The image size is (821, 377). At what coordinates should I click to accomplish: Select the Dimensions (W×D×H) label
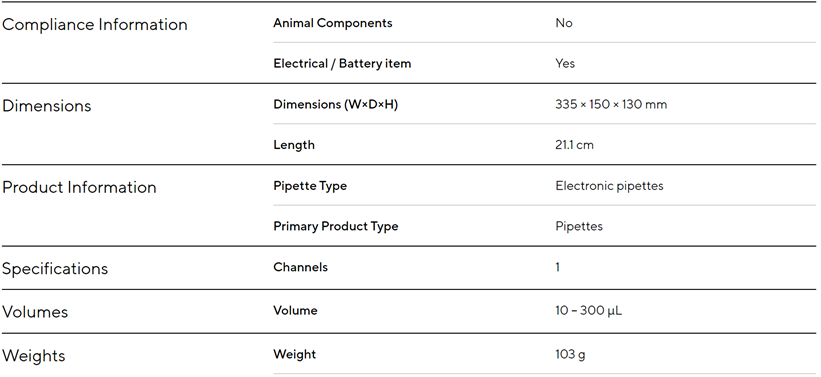point(336,104)
